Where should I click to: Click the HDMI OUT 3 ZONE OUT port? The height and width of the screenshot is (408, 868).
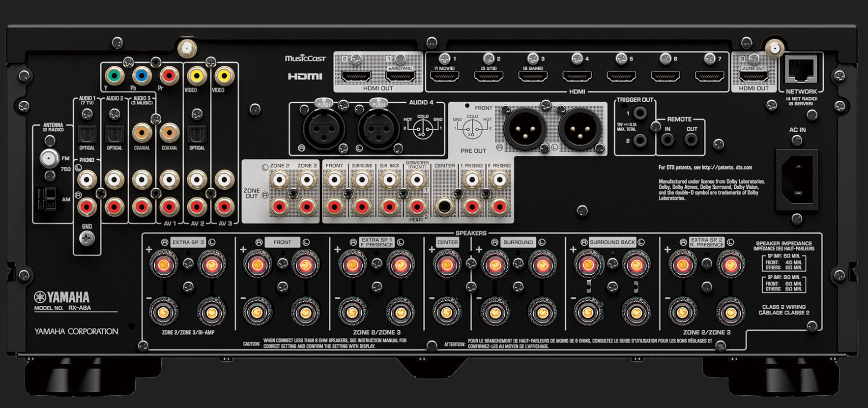754,76
